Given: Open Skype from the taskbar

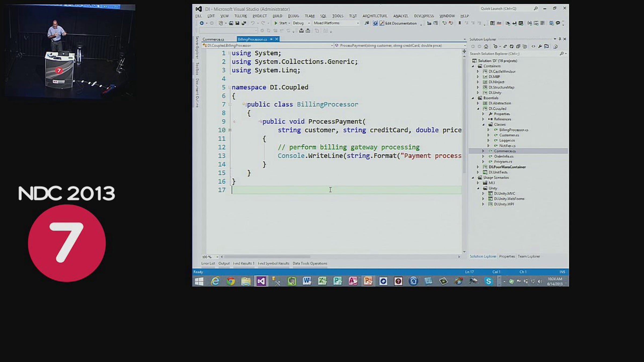Looking at the screenshot, I should tap(488, 281).
